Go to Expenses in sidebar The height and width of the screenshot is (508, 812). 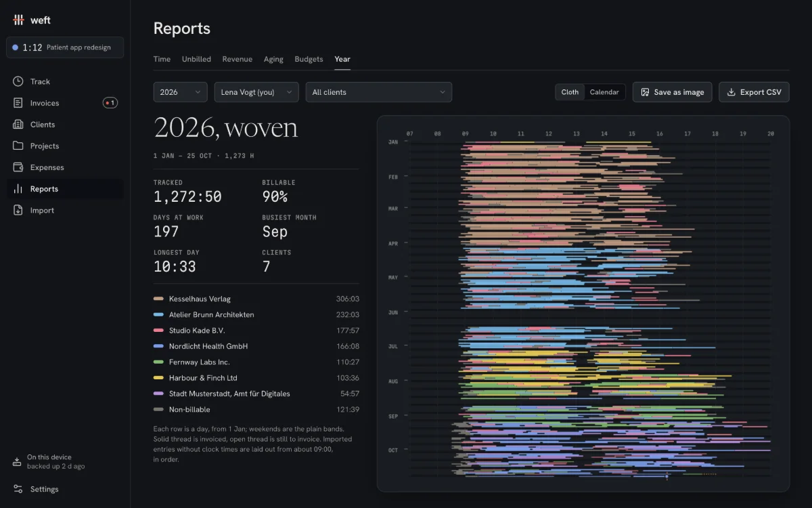65,167
